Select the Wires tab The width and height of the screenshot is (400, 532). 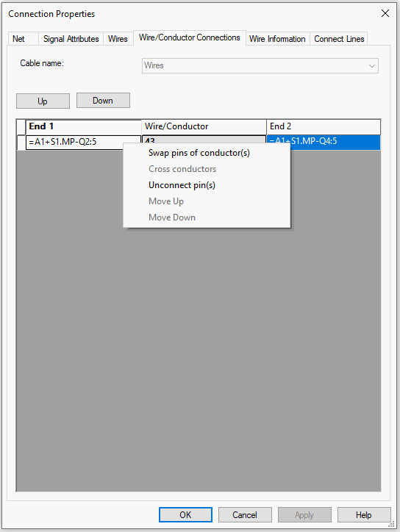118,39
